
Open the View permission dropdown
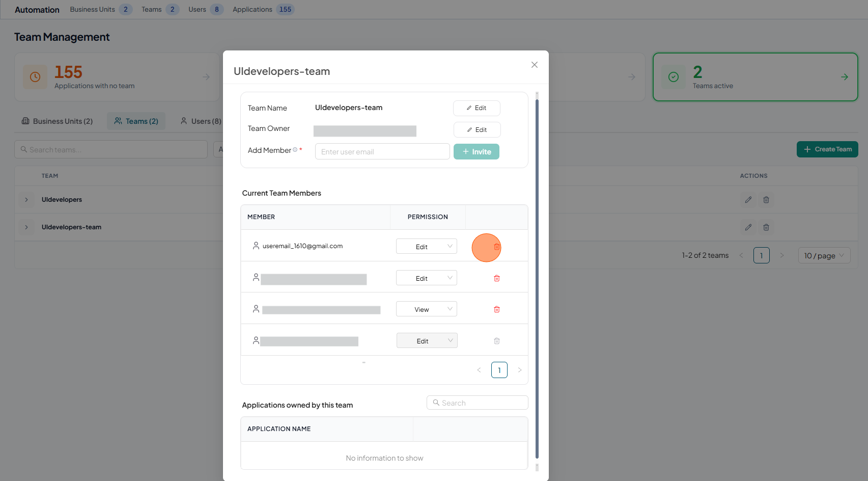(x=427, y=309)
